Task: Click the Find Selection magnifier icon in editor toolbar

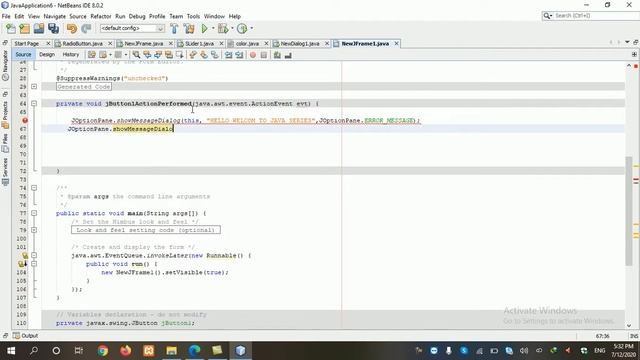Action: (136, 55)
